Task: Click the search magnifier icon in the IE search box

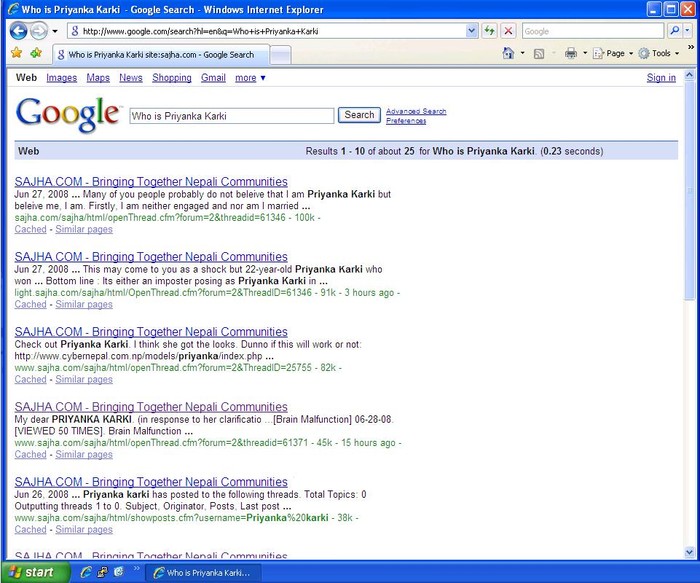Action: (674, 31)
